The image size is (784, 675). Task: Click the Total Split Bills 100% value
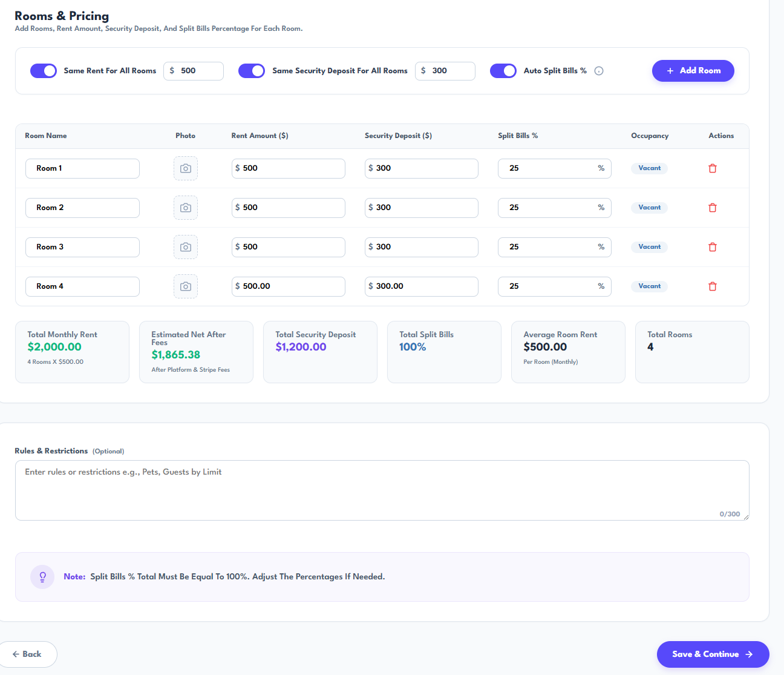point(413,347)
